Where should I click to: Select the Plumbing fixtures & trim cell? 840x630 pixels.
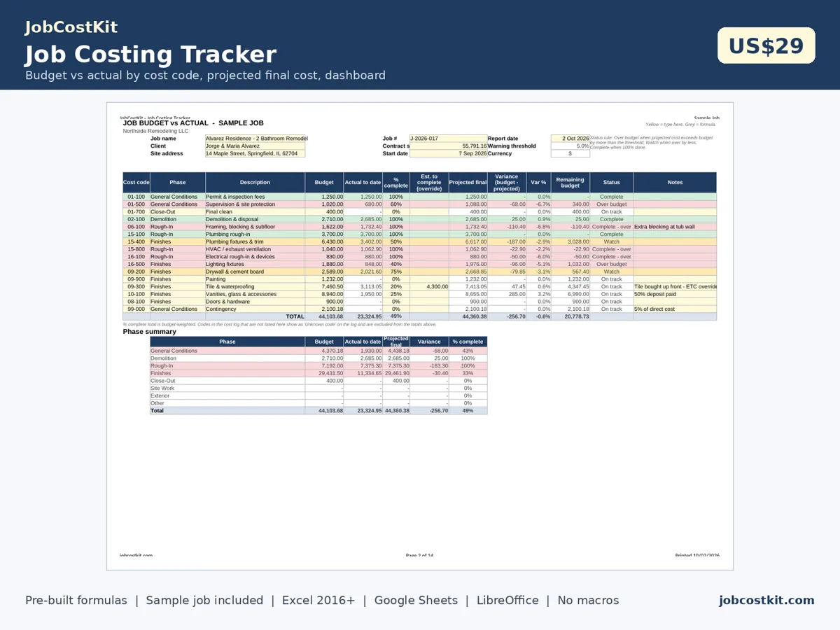point(255,241)
